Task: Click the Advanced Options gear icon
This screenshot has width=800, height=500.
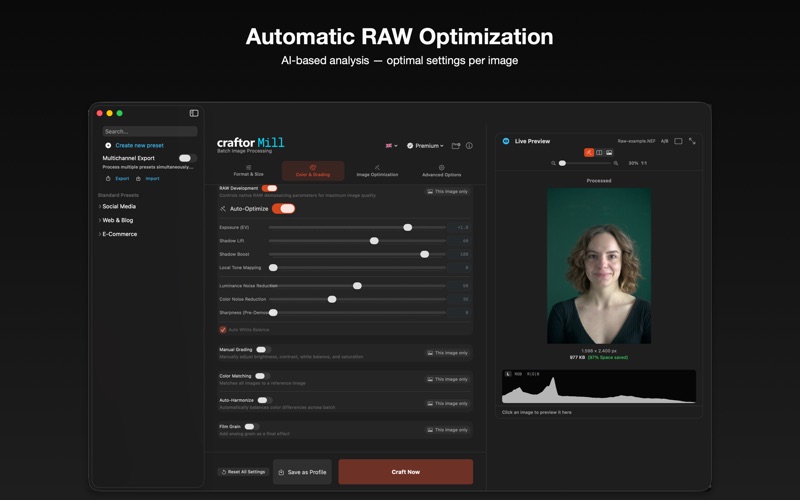Action: tap(441, 167)
